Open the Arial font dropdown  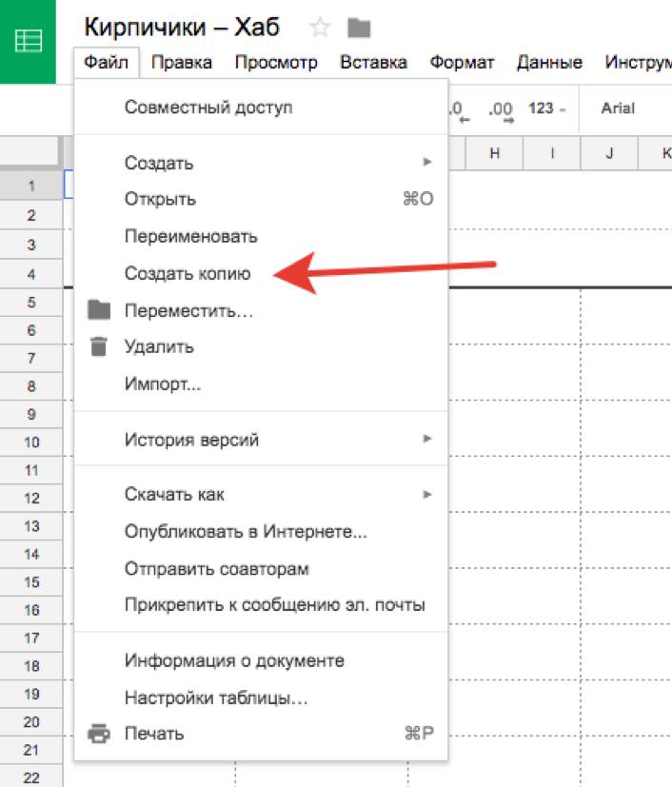pyautogui.click(x=619, y=108)
